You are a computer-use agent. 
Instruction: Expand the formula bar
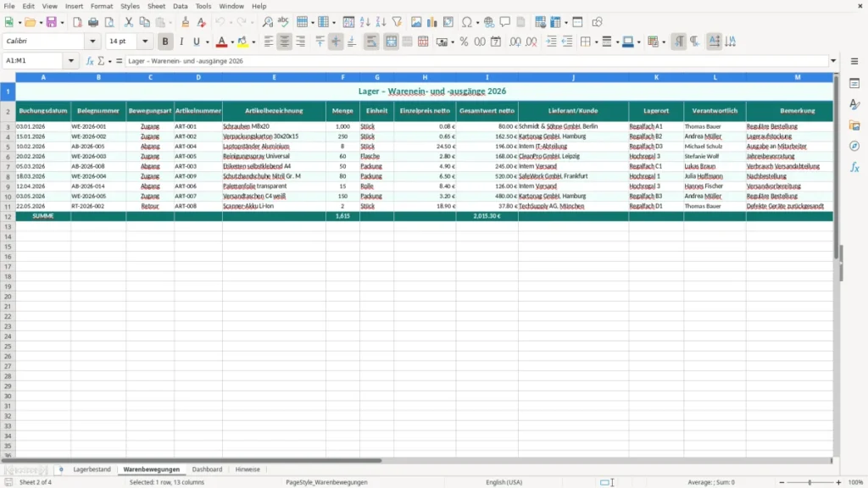coord(833,61)
